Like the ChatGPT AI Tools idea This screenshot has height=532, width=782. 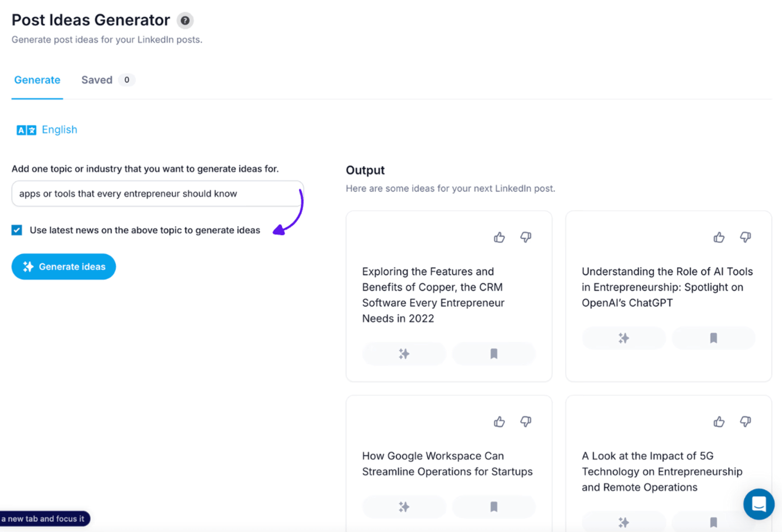coord(719,238)
